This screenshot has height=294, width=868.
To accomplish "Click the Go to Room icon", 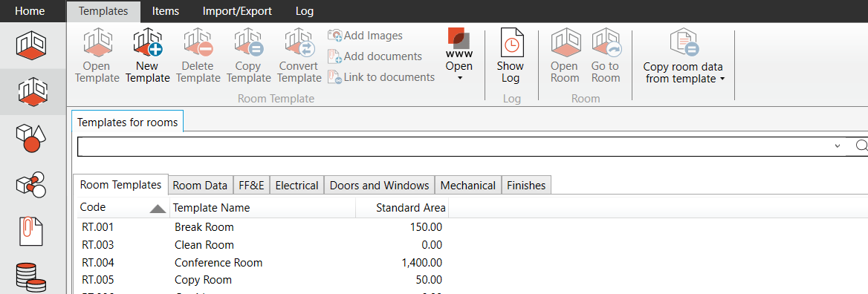I will (606, 43).
